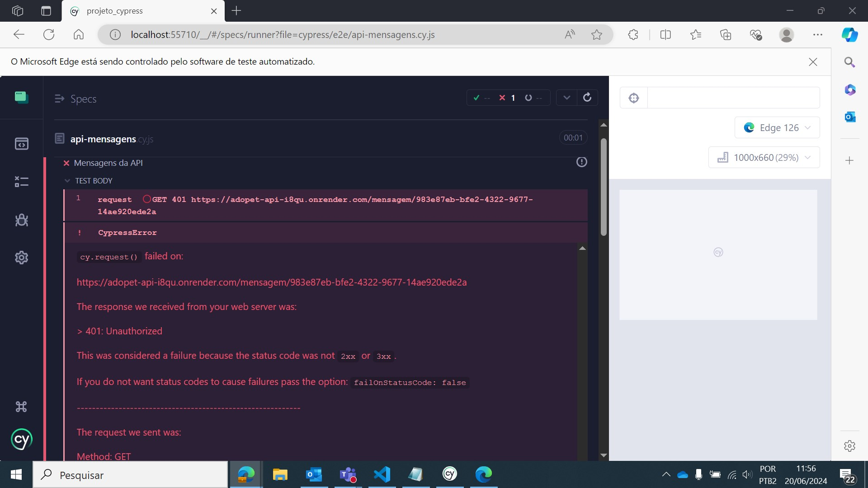Viewport: 868px width, 488px height.
Task: Switch to the projeto_cypress browser tab
Action: [143, 11]
